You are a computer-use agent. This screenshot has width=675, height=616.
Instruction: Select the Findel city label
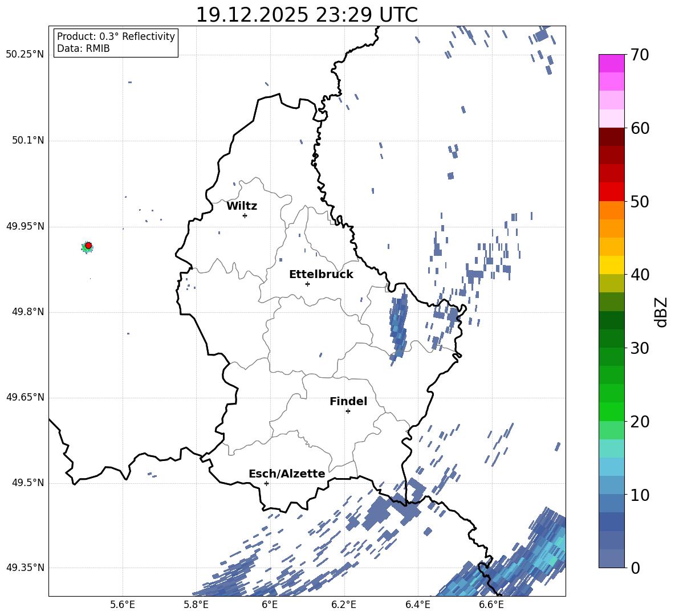pyautogui.click(x=348, y=401)
